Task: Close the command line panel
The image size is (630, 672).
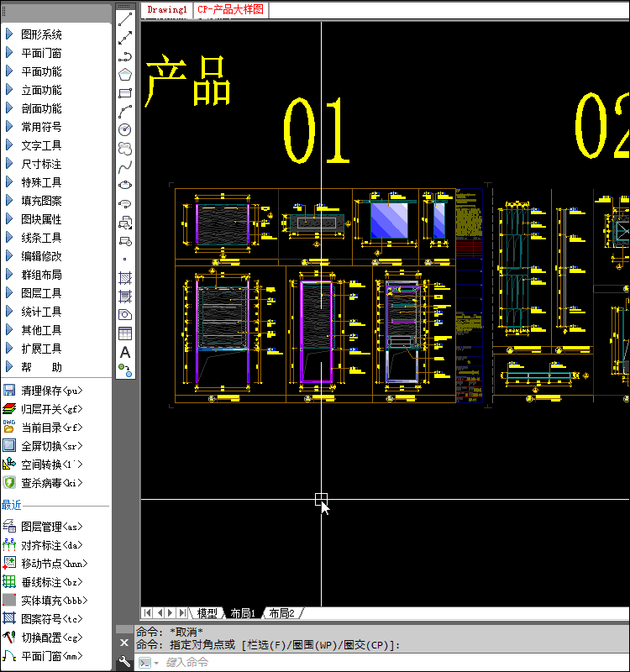Action: coord(124,643)
